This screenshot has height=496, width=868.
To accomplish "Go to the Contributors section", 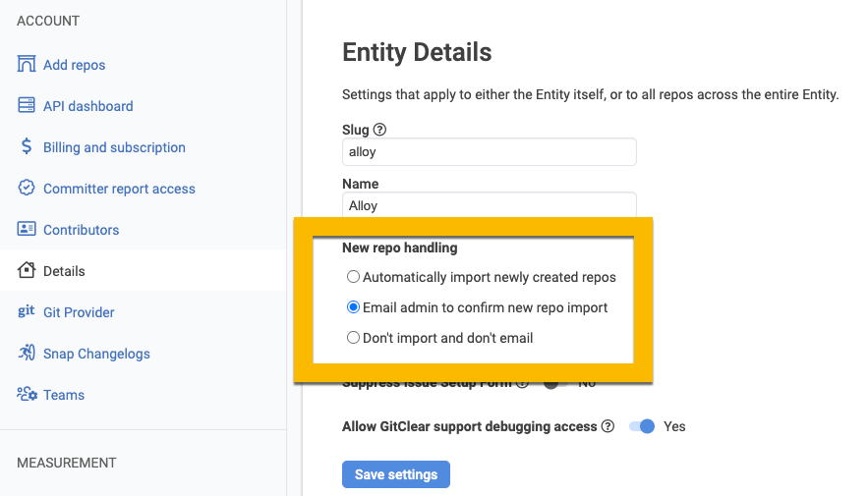I will pyautogui.click(x=81, y=230).
